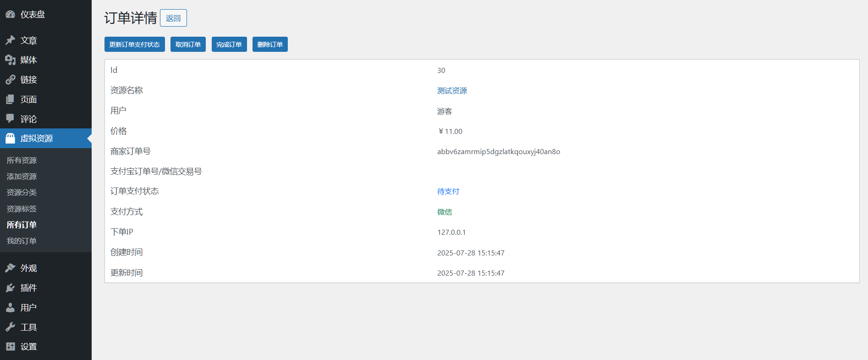The height and width of the screenshot is (360, 868).
Task: Open 资源标签 submenu item
Action: pyautogui.click(x=22, y=209)
